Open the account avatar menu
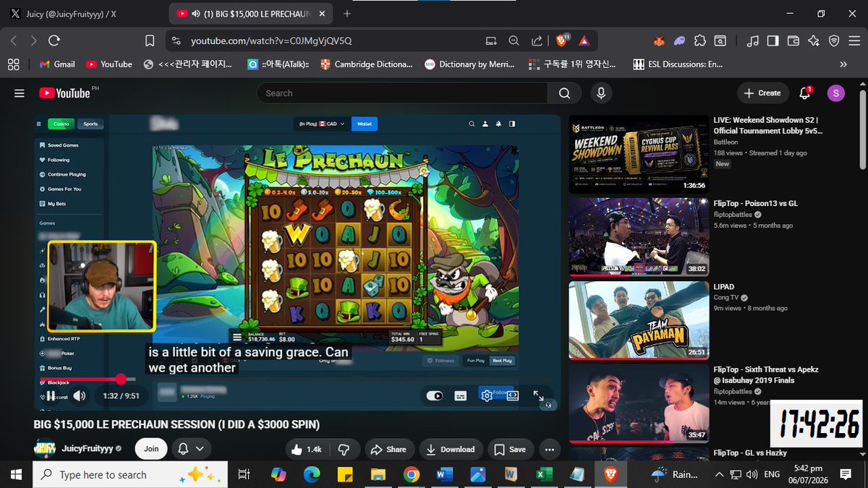868x488 pixels. tap(835, 93)
